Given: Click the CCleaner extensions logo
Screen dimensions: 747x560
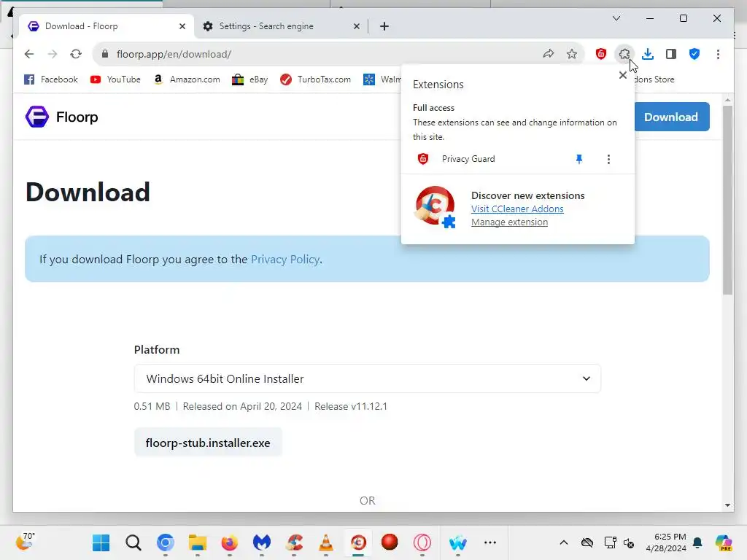Looking at the screenshot, I should pos(436,206).
